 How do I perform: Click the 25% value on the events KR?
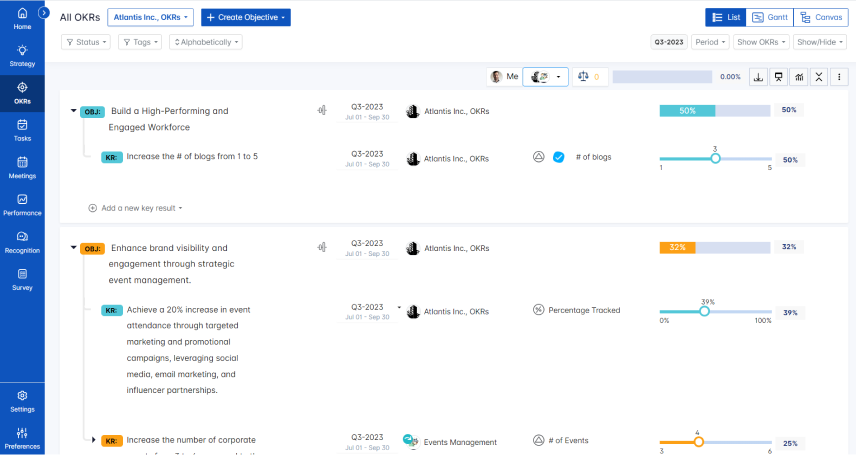click(790, 444)
